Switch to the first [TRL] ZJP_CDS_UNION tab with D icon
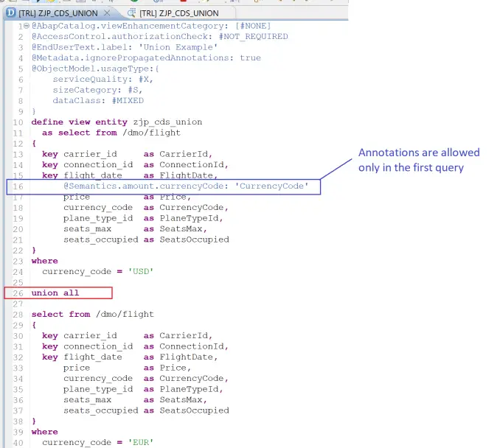This screenshot has width=500, height=448. pos(58,13)
